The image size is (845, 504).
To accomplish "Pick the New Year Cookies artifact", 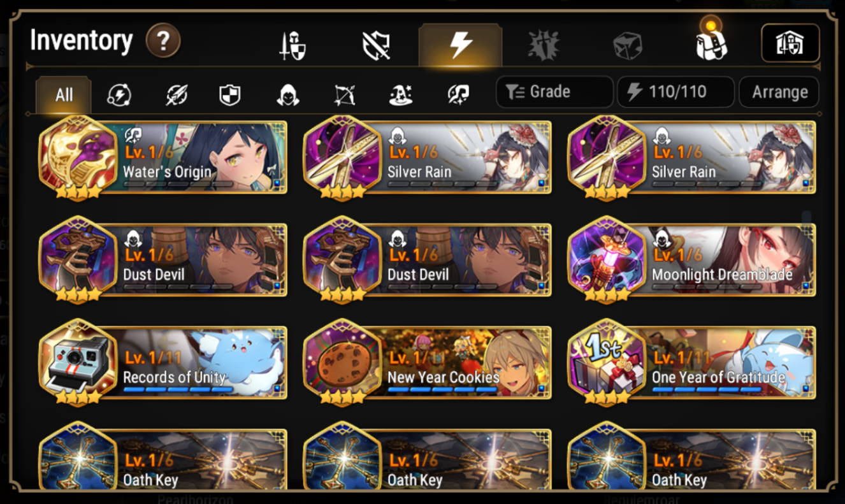I will pyautogui.click(x=428, y=363).
